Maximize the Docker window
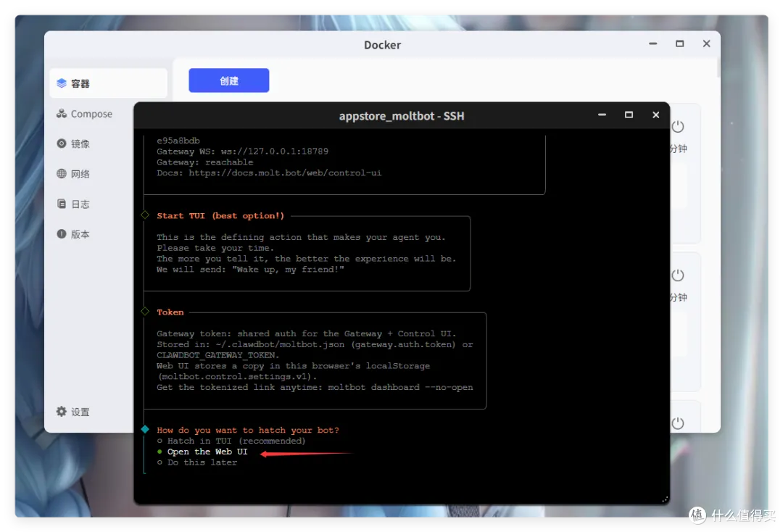This screenshot has height=532, width=783. tap(679, 43)
